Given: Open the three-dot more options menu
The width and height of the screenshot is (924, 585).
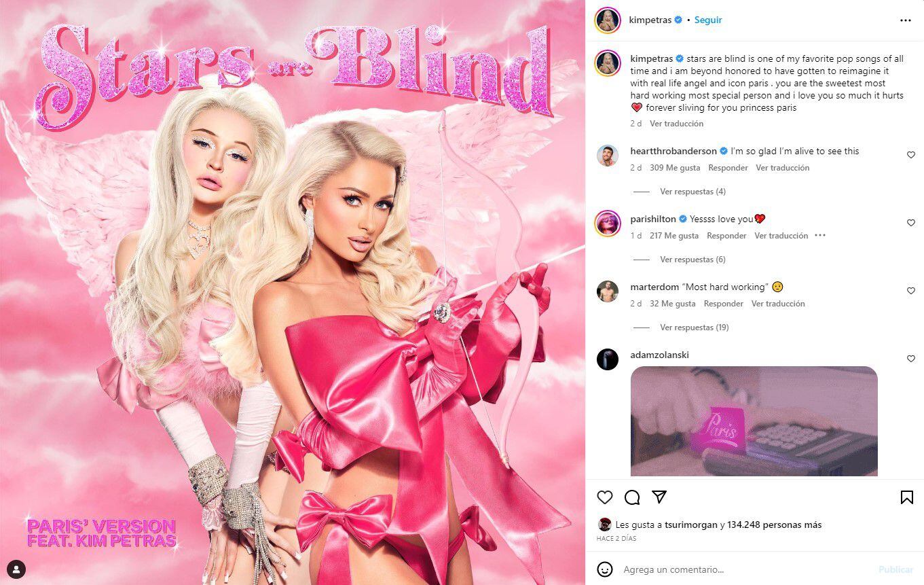Looking at the screenshot, I should 906,20.
